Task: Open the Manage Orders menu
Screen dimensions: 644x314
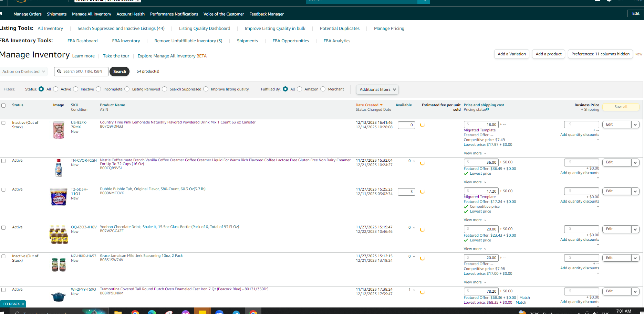Action: [x=28, y=14]
